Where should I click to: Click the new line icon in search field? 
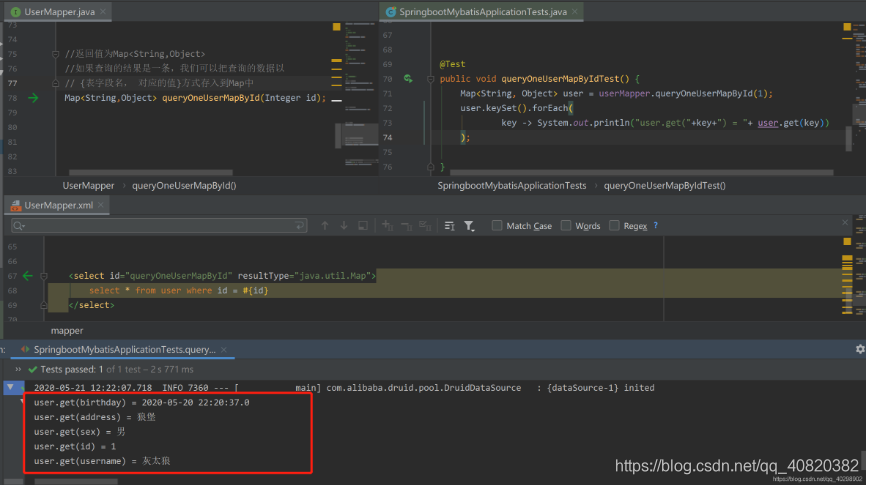click(299, 226)
